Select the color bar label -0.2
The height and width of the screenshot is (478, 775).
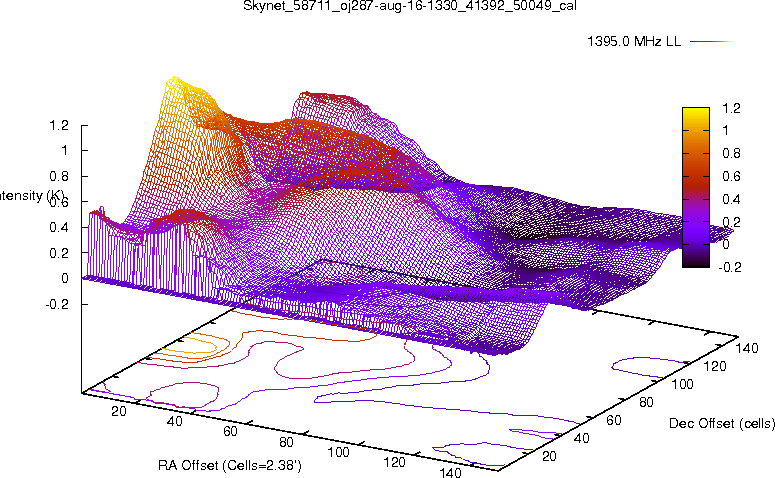coord(730,267)
